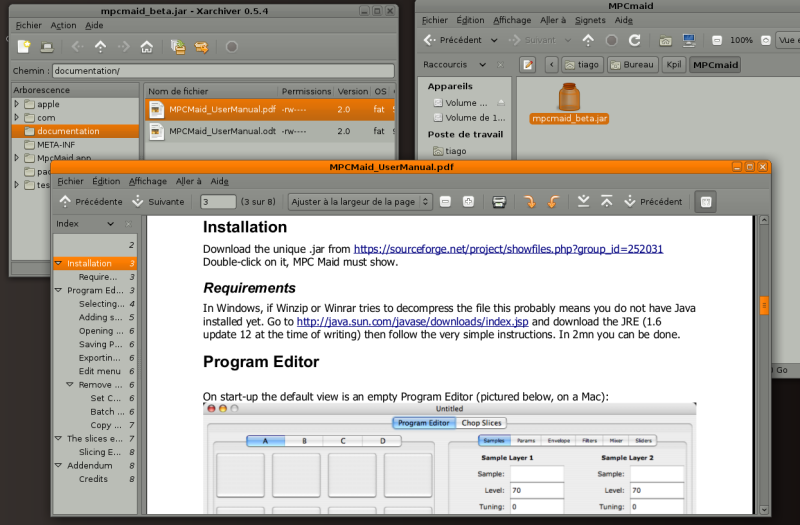Select tiago under Poste de travail
Image resolution: width=800 pixels, height=525 pixels.
point(449,151)
